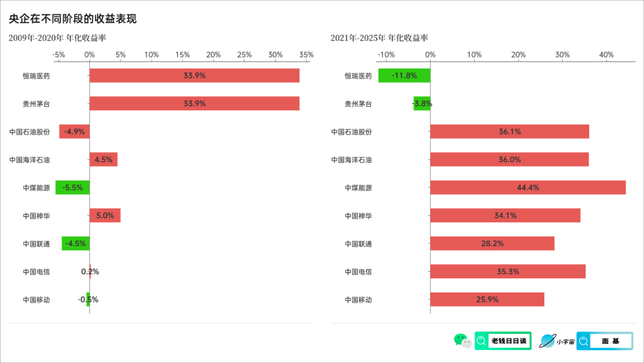The width and height of the screenshot is (644, 363).
Task: Click the 2009年-2020年 年化收益率 subtitle
Action: (x=57, y=38)
